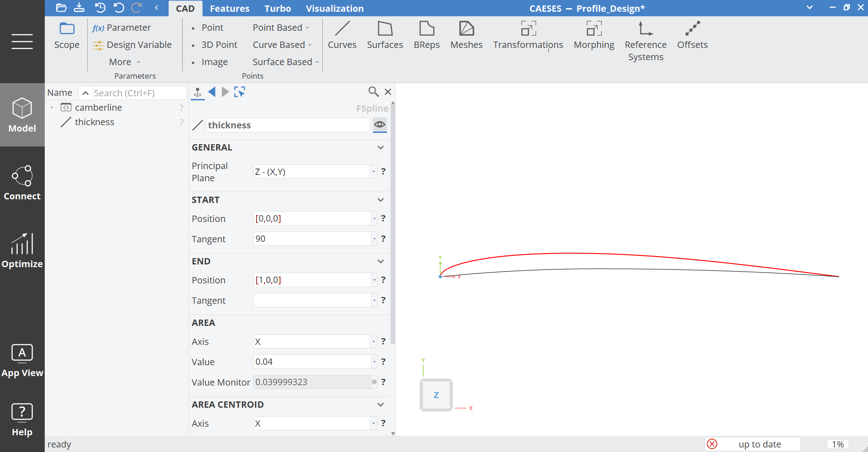Open the Help panel
The width and height of the screenshot is (868, 452).
(22, 420)
